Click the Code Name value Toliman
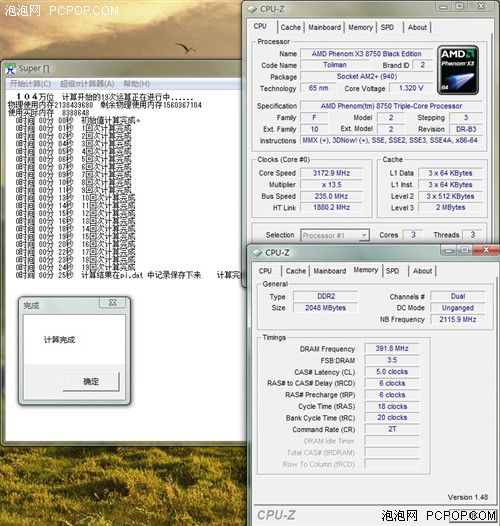 (x=335, y=65)
